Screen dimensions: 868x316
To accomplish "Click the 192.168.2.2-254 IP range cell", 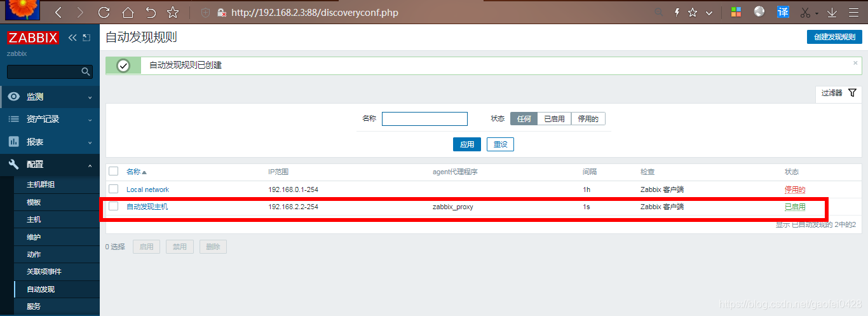I will (294, 207).
